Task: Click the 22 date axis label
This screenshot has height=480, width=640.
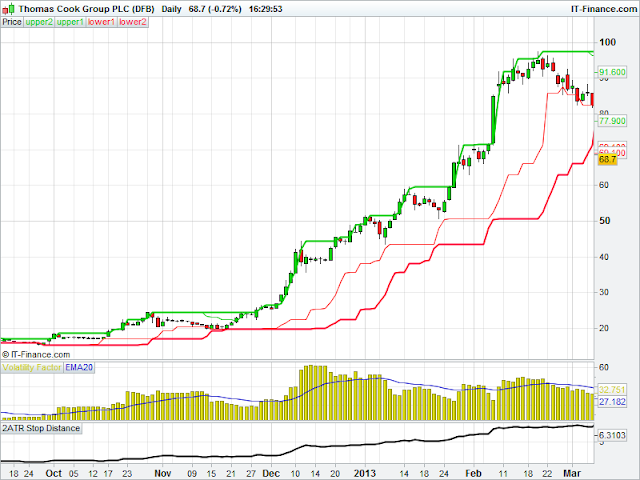Action: click(548, 473)
